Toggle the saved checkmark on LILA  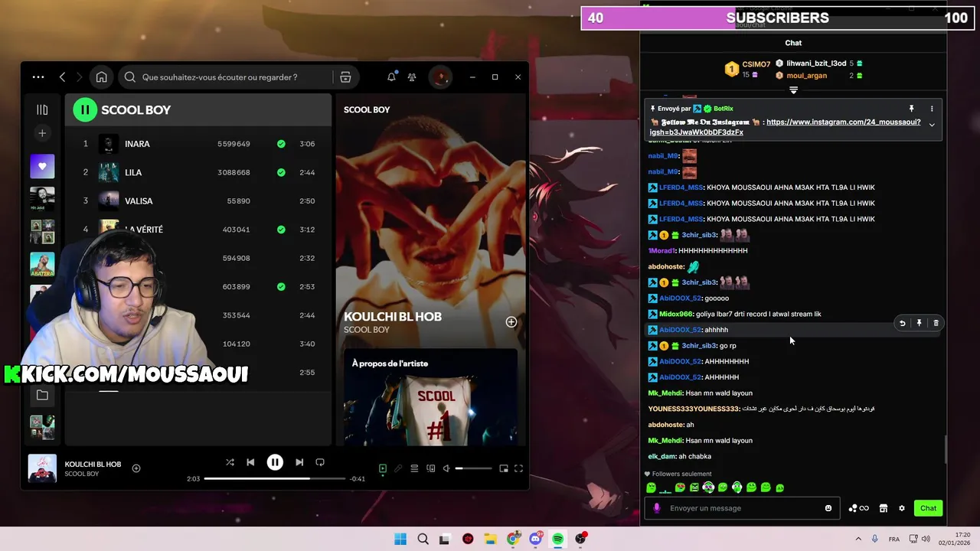[x=281, y=172]
